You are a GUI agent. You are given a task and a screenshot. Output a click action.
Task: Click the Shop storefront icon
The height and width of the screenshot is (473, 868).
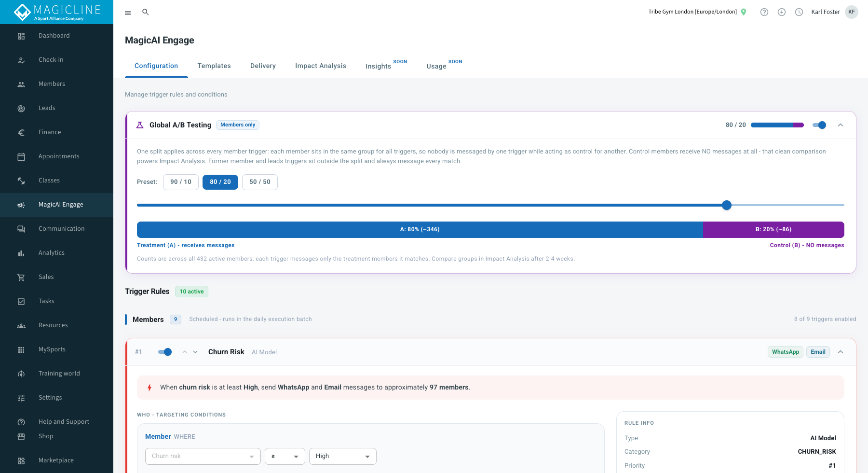(21, 436)
